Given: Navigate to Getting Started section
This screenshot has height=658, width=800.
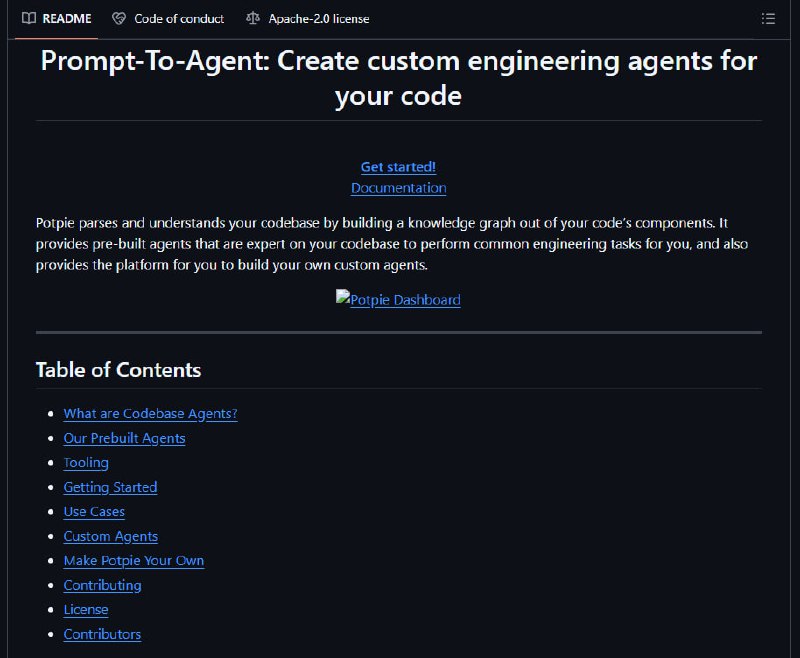Looking at the screenshot, I should (110, 487).
